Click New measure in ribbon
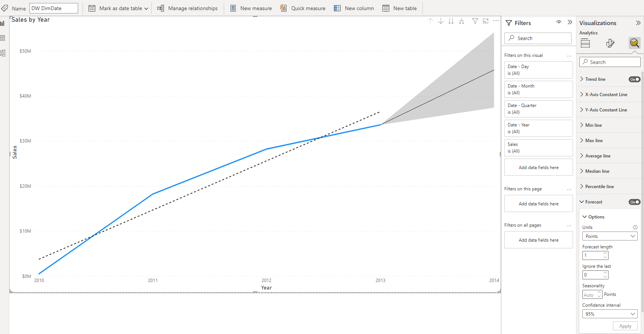Viewport: 644px width, 334px height. click(256, 8)
